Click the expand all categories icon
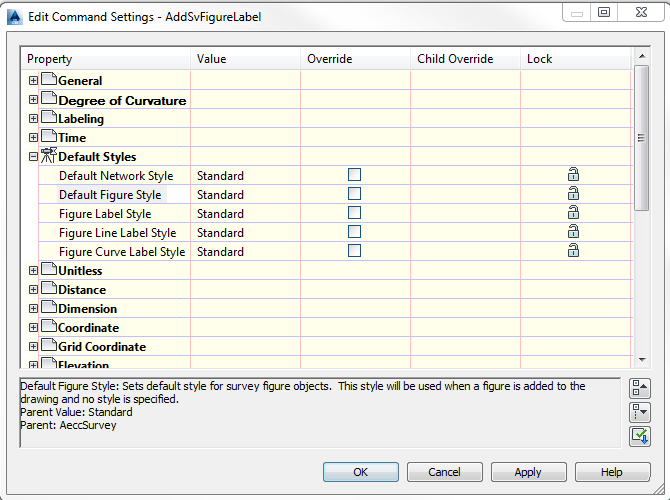Image resolution: width=670 pixels, height=500 pixels. coord(640,412)
